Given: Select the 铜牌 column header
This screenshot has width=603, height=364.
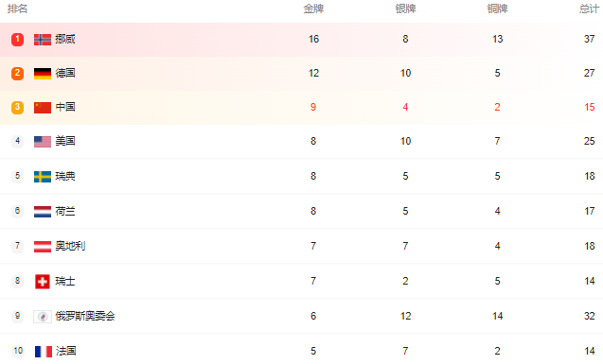Looking at the screenshot, I should tap(497, 9).
